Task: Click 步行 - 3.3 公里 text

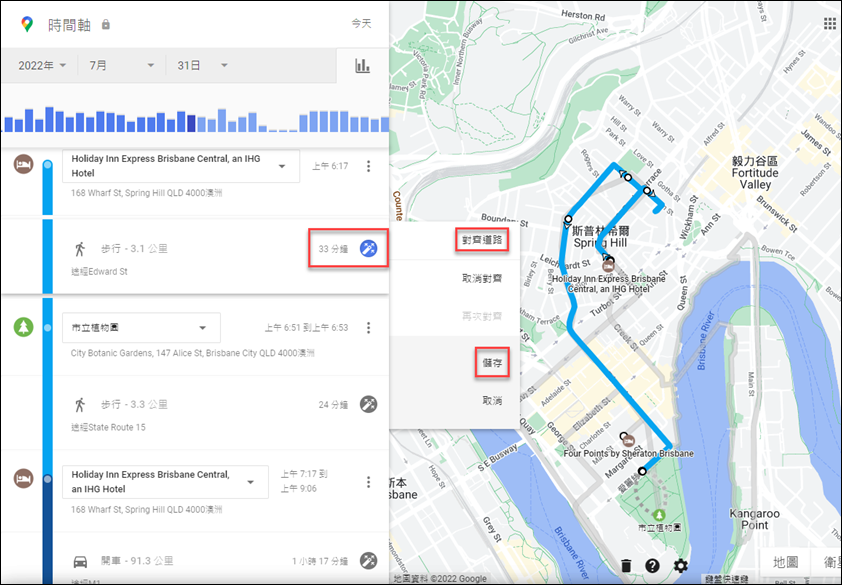Action: point(134,405)
